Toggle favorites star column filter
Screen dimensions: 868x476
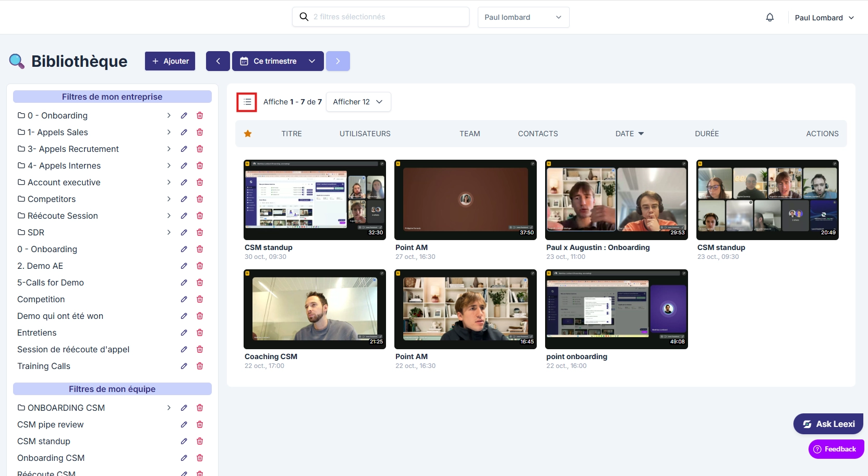coord(248,134)
